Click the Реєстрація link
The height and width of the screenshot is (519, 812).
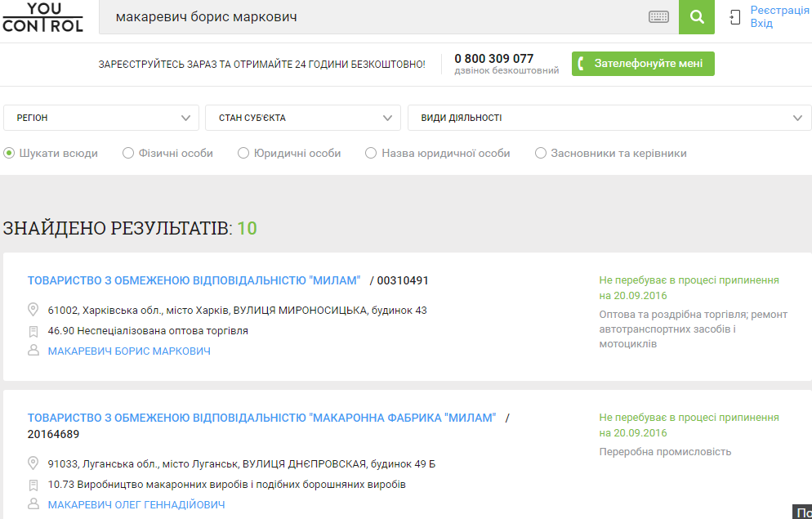point(779,10)
